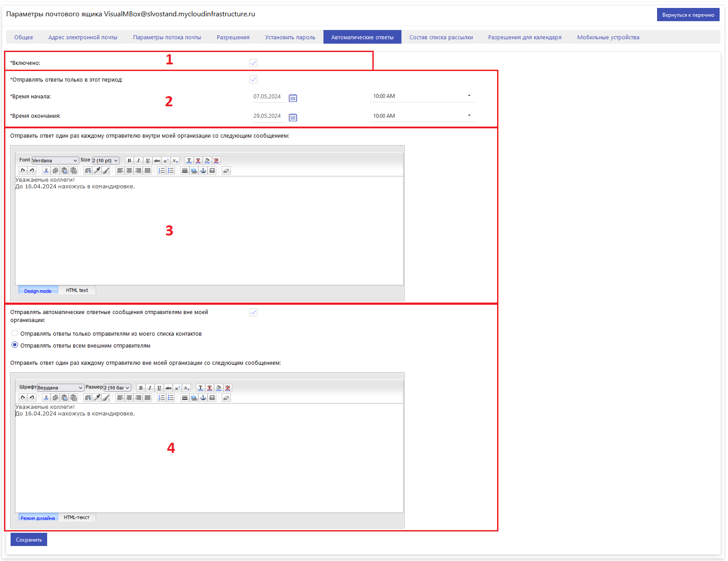Open the Font Verdana dropdown

[x=55, y=161]
